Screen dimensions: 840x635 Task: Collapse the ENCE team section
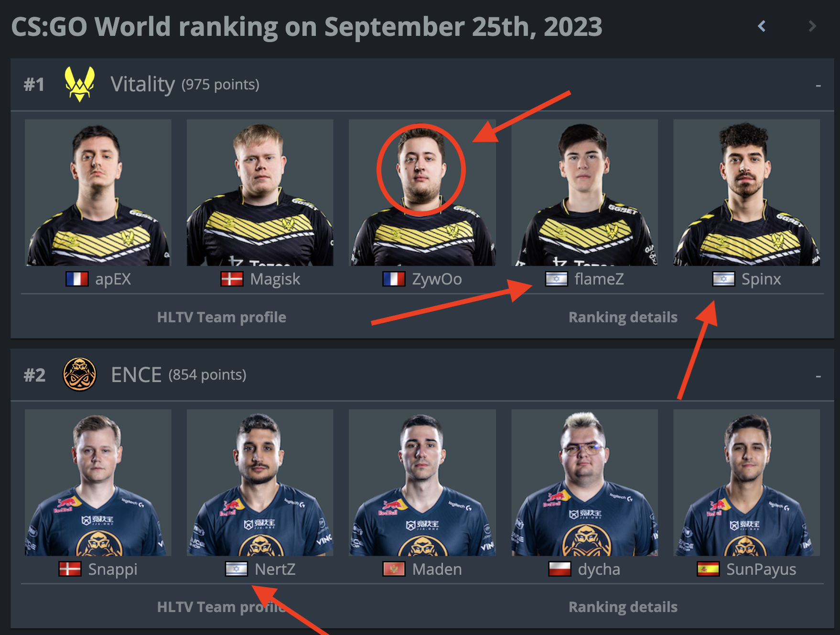point(818,376)
